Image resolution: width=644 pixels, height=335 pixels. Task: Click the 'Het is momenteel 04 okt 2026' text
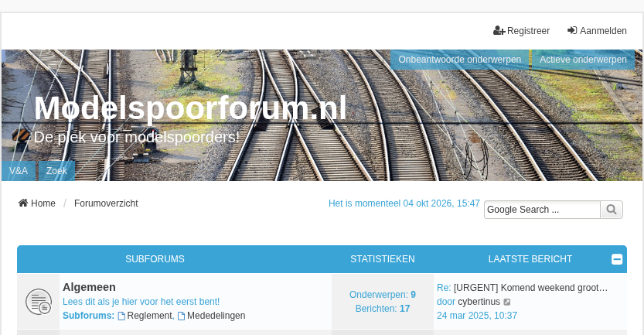click(404, 203)
